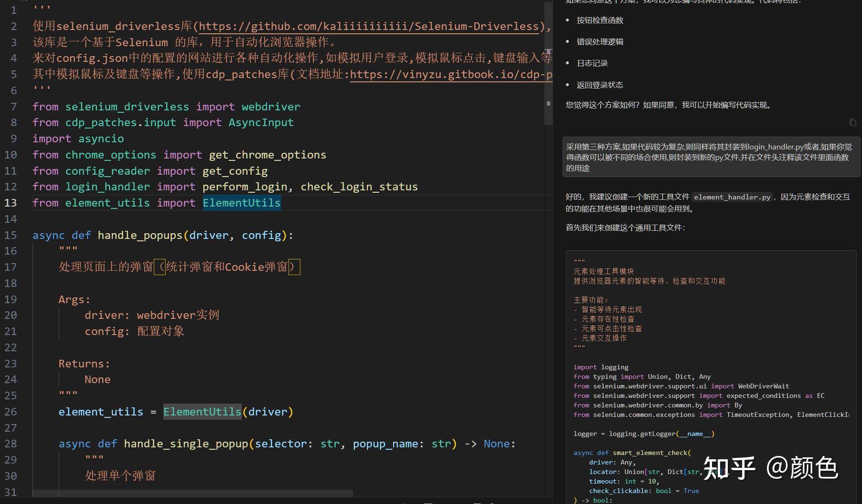Click 'driver: webdriver实例' docstring line
862x504 pixels.
[x=152, y=315]
